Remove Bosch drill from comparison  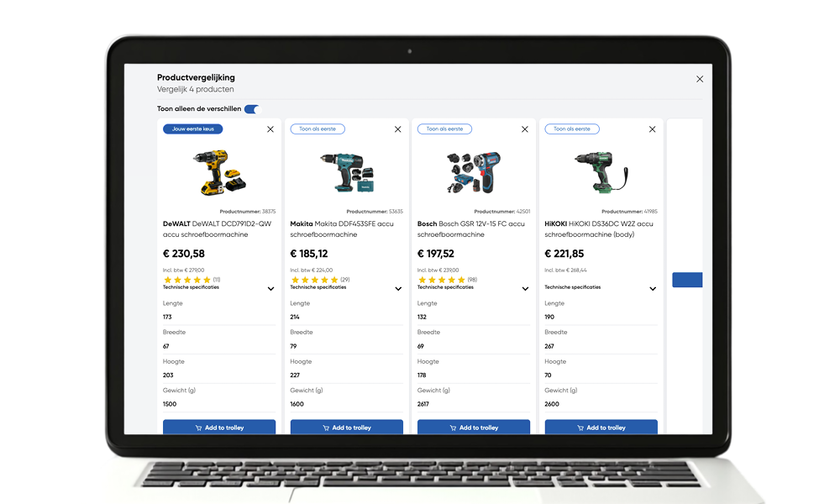pyautogui.click(x=525, y=129)
